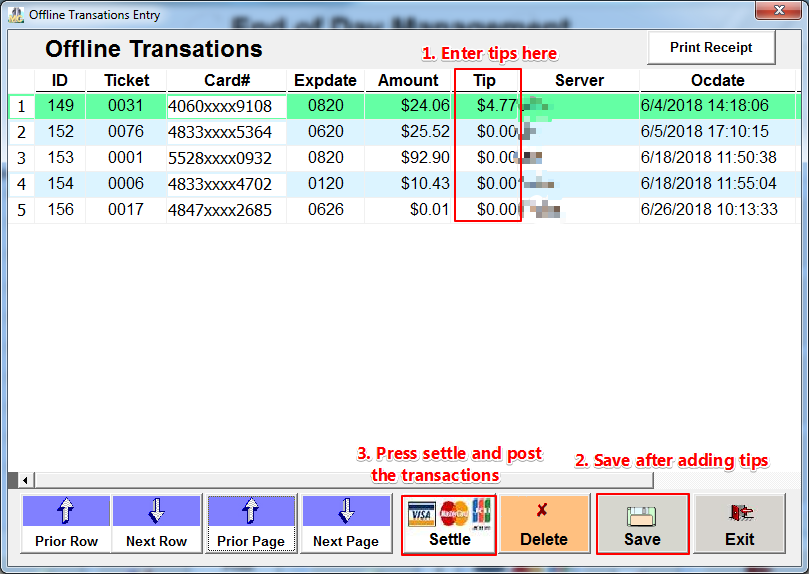Close the Offline Transations Entry window
The width and height of the screenshot is (809, 574).
[779, 10]
